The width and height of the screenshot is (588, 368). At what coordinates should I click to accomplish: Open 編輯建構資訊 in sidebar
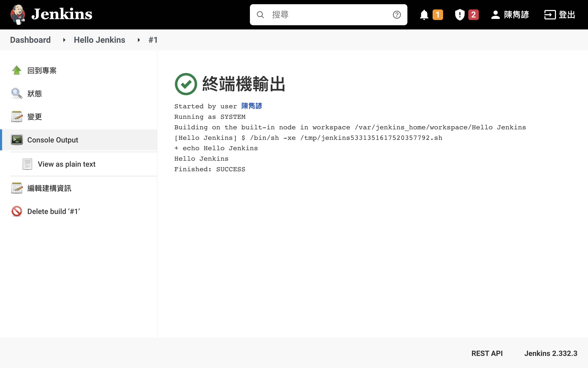(x=49, y=188)
